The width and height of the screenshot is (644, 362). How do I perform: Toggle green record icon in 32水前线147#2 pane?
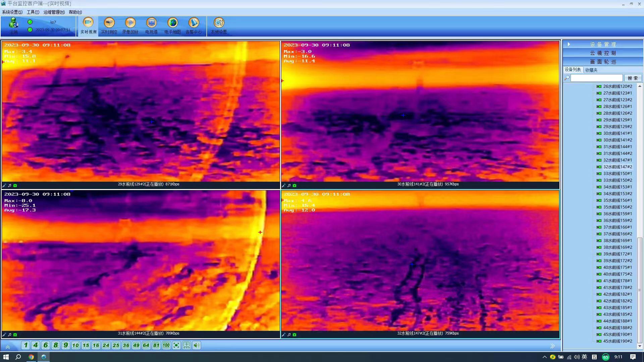coord(294,335)
